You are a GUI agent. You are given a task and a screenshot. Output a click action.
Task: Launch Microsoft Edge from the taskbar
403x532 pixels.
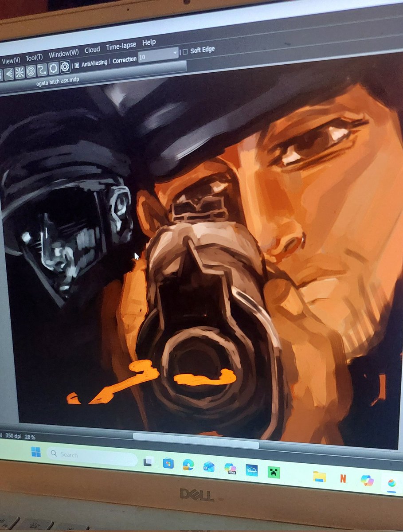point(188,465)
